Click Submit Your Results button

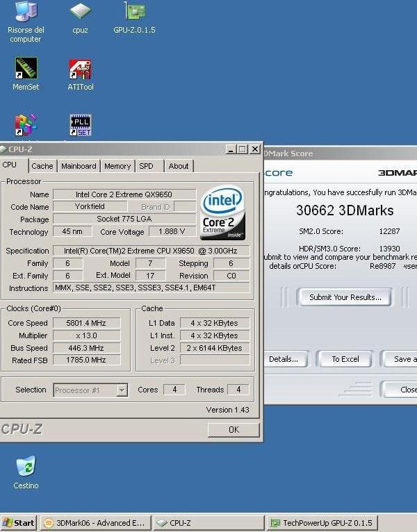(345, 297)
